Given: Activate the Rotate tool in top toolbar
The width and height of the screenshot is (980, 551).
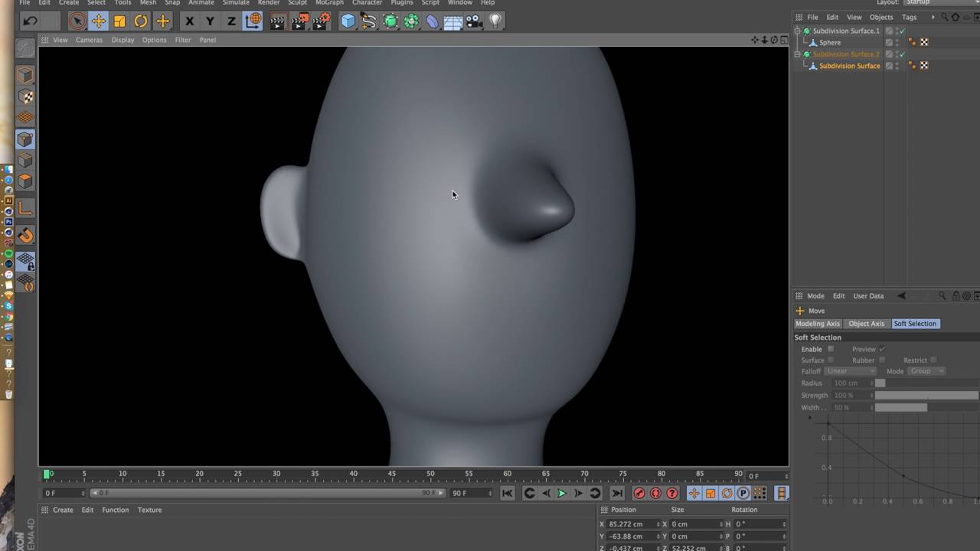Looking at the screenshot, I should click(141, 21).
